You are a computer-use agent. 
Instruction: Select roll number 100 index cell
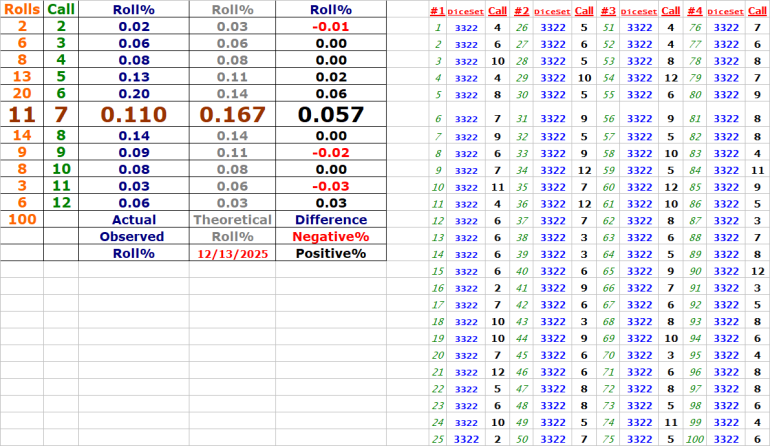tap(694, 439)
